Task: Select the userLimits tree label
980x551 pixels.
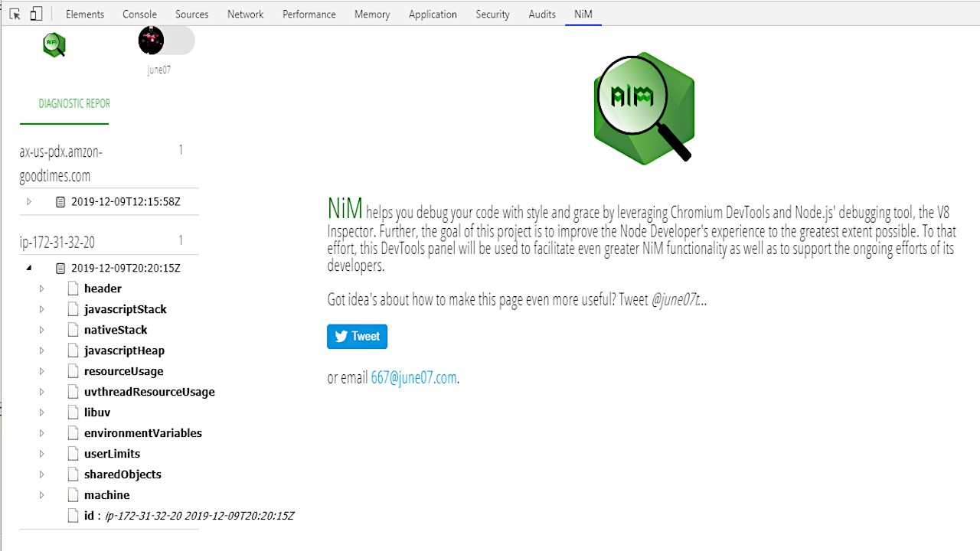Action: click(x=112, y=454)
